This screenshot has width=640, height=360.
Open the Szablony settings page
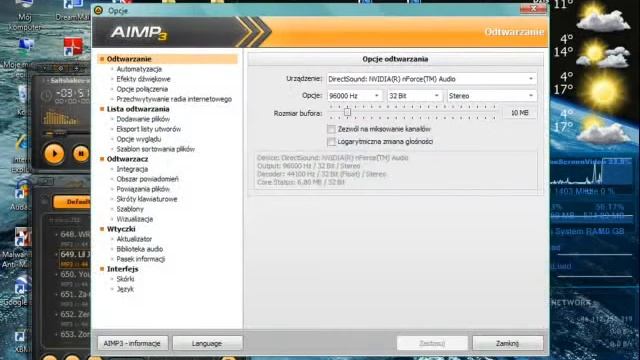pos(130,209)
